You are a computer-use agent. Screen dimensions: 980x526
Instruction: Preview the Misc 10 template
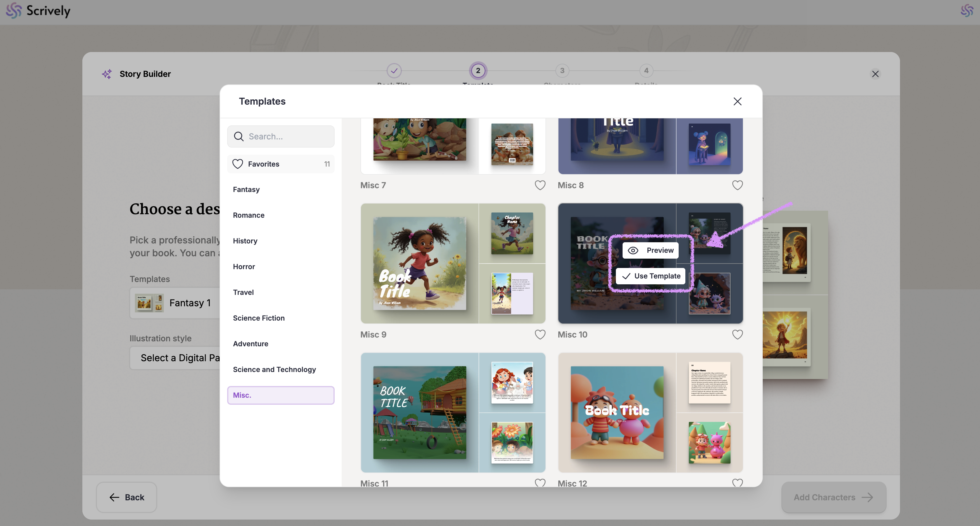(x=650, y=250)
